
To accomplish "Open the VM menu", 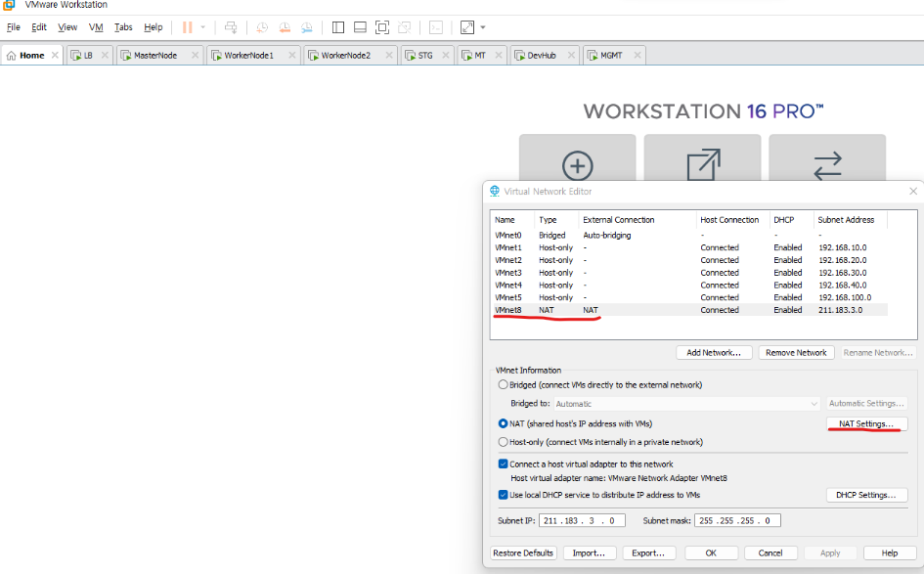I will [x=96, y=27].
